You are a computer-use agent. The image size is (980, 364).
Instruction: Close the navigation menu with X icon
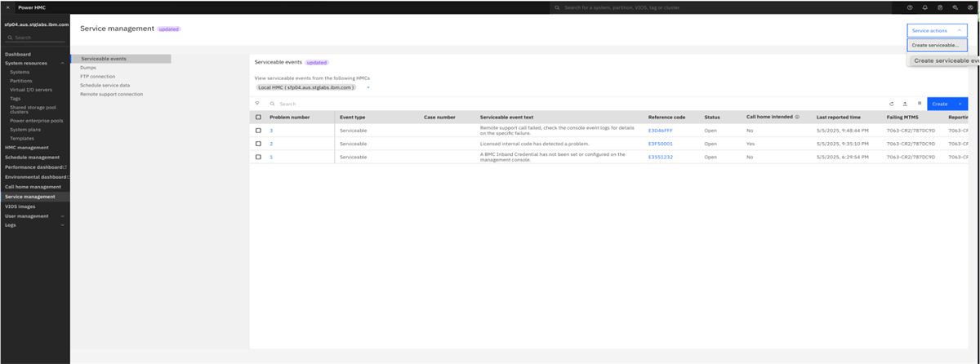(x=7, y=7)
